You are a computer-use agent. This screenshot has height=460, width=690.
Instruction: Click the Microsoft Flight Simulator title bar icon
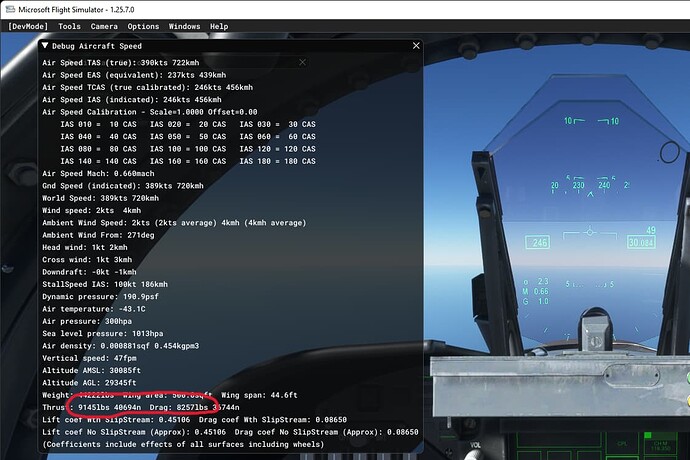(x=10, y=9)
